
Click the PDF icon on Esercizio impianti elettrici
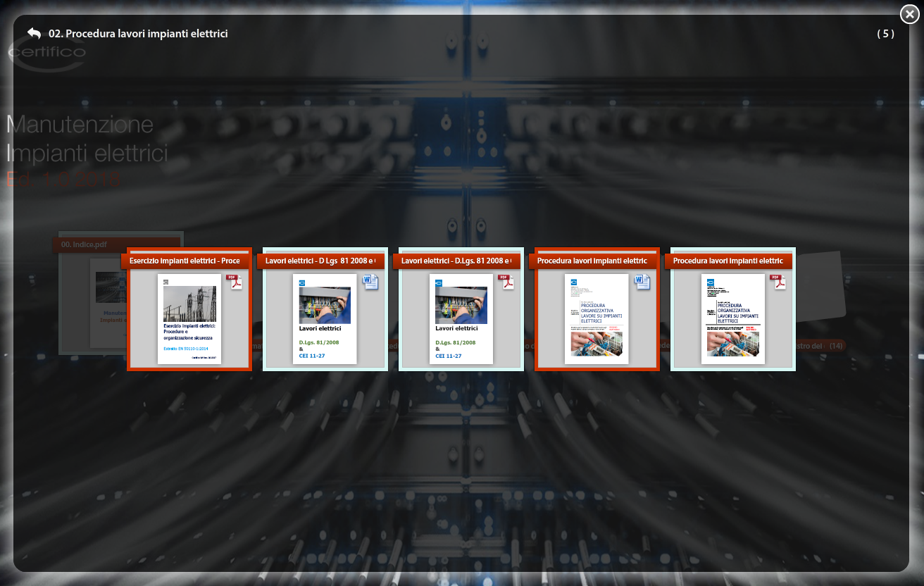[234, 282]
